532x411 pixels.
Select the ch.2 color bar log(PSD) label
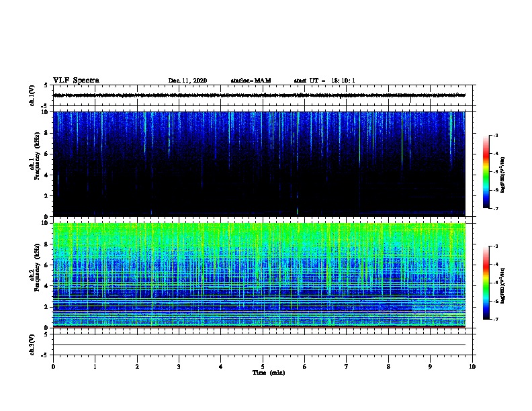click(503, 285)
